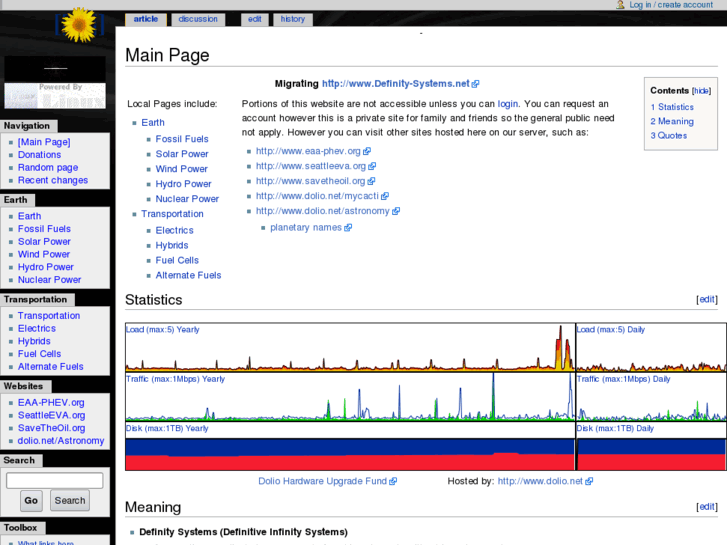Open Dolio Hardware Upgrade Fund link
Image resolution: width=727 pixels, height=545 pixels.
tap(327, 481)
